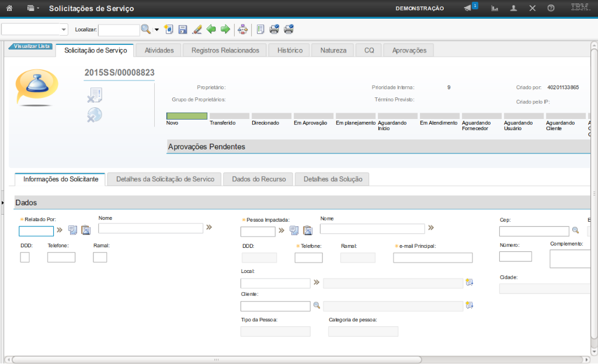Click the workflow routing icon in toolbar
598x364 pixels.
click(x=243, y=29)
